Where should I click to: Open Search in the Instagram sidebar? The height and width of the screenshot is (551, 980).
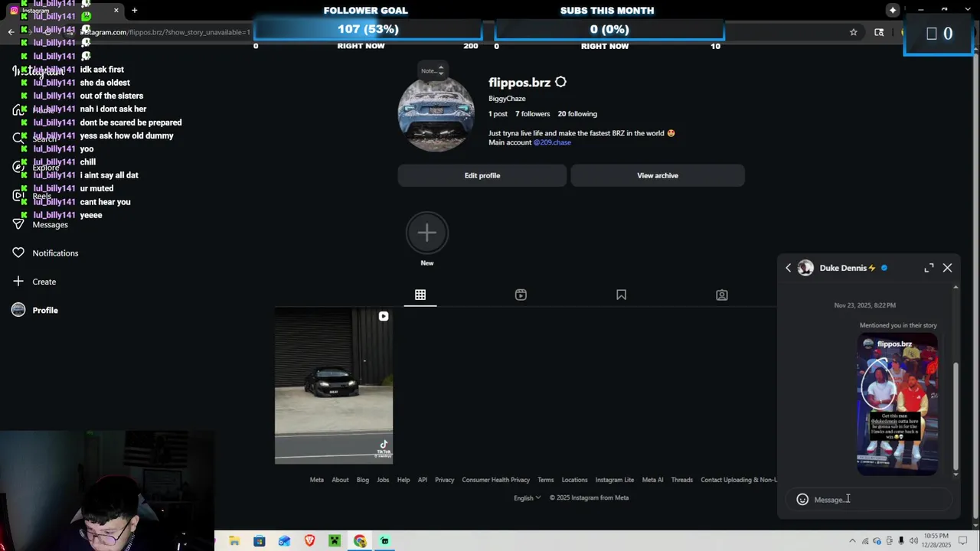(34, 139)
